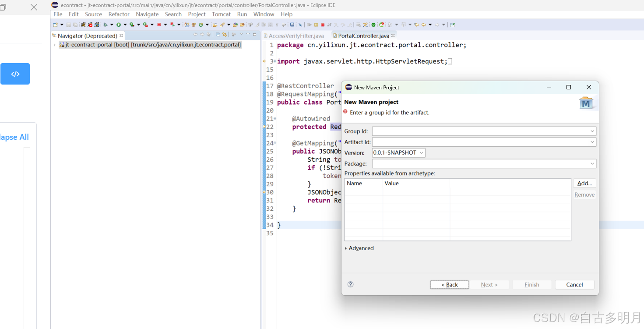Click the blue code brackets button

click(15, 74)
